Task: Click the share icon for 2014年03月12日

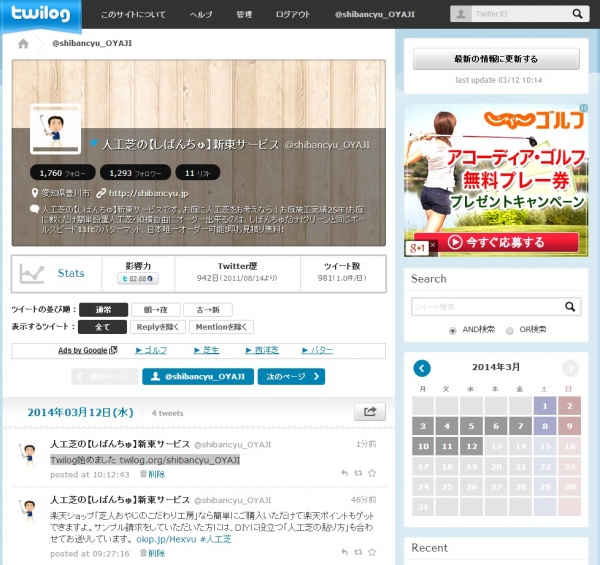Action: click(370, 412)
